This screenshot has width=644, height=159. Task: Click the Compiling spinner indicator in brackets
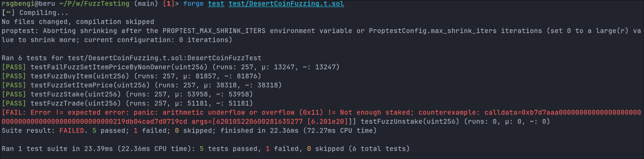pos(8,13)
